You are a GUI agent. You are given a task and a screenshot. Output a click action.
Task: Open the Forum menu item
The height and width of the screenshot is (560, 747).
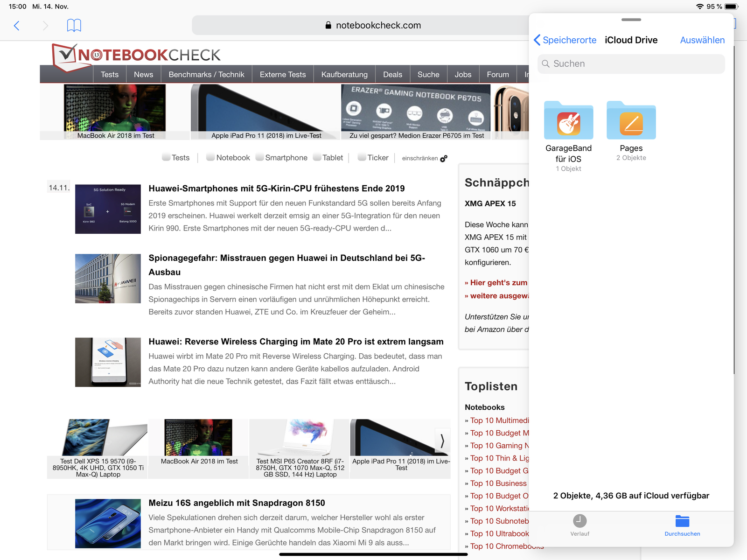[x=498, y=75]
